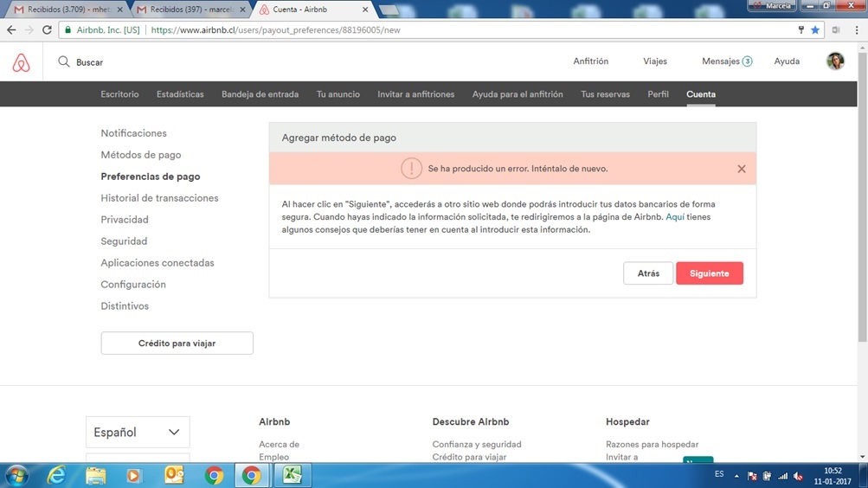Go to the Estadísticas tab
868x488 pixels.
[180, 94]
